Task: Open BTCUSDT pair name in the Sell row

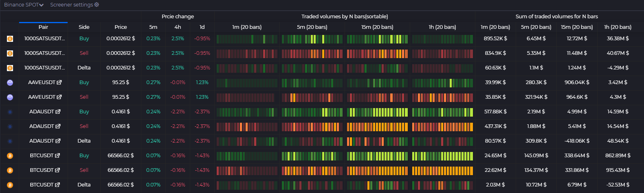Action: click(42, 170)
